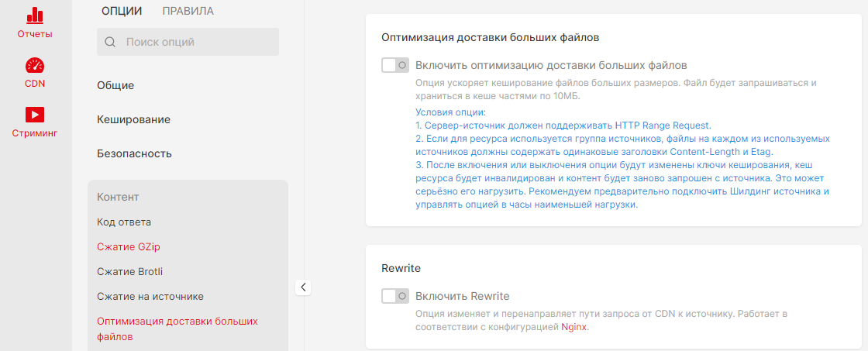The width and height of the screenshot is (868, 351).
Task: Collapse the sidebar with the chevron arrow
Action: coord(303,287)
